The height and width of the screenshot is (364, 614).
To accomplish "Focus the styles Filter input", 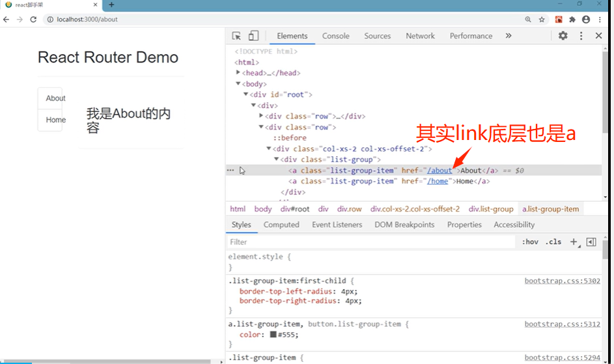I will point(370,242).
